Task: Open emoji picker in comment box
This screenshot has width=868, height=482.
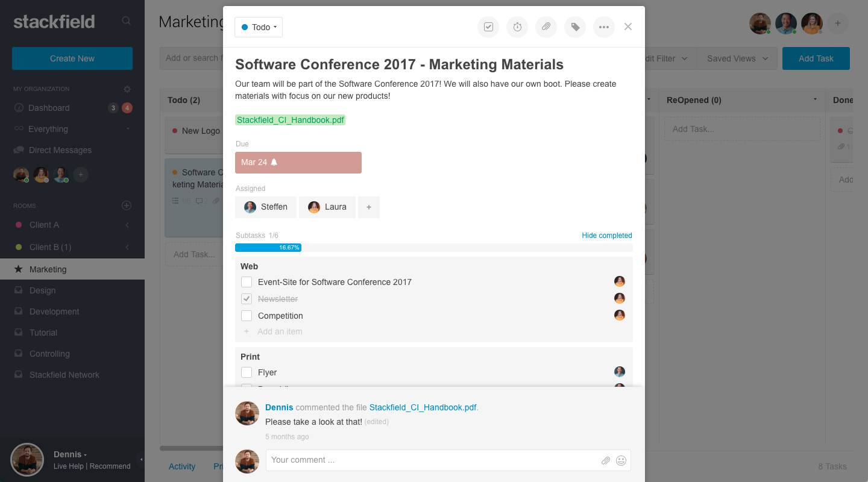Action: tap(621, 461)
